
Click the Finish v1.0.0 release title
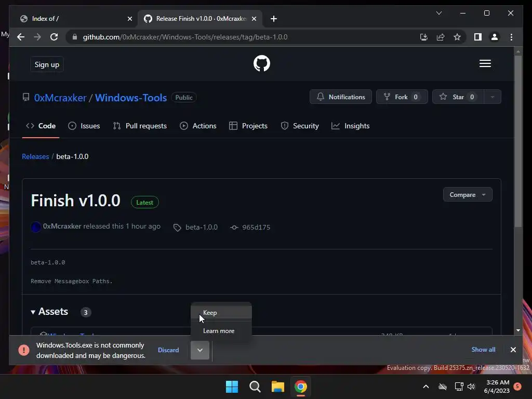click(x=76, y=201)
